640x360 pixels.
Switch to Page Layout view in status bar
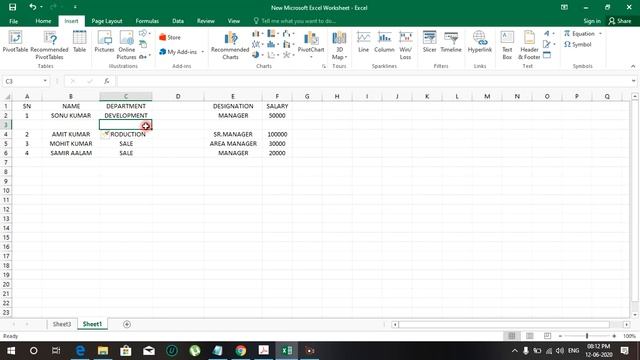[x=529, y=336]
